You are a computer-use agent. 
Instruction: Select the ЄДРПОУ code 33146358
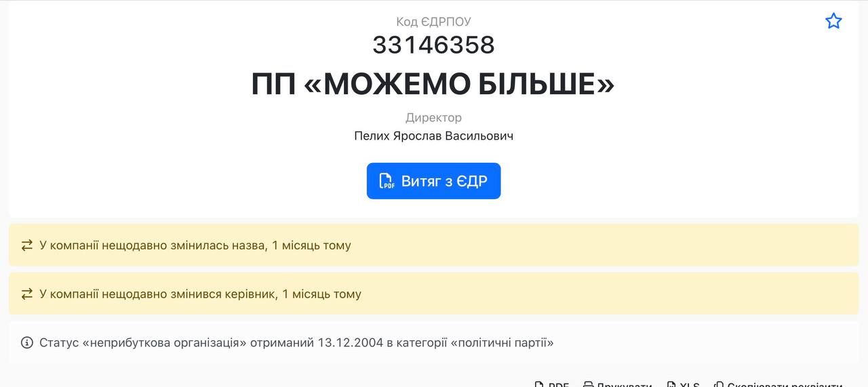(x=433, y=45)
